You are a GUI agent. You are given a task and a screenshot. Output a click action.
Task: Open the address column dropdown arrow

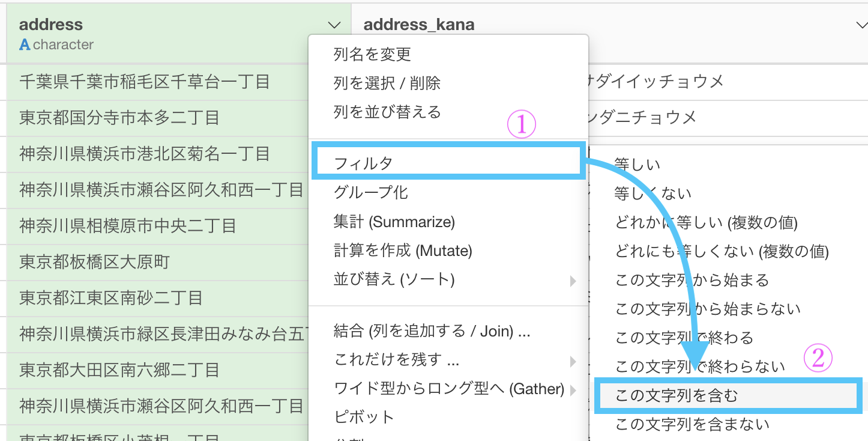(x=335, y=25)
